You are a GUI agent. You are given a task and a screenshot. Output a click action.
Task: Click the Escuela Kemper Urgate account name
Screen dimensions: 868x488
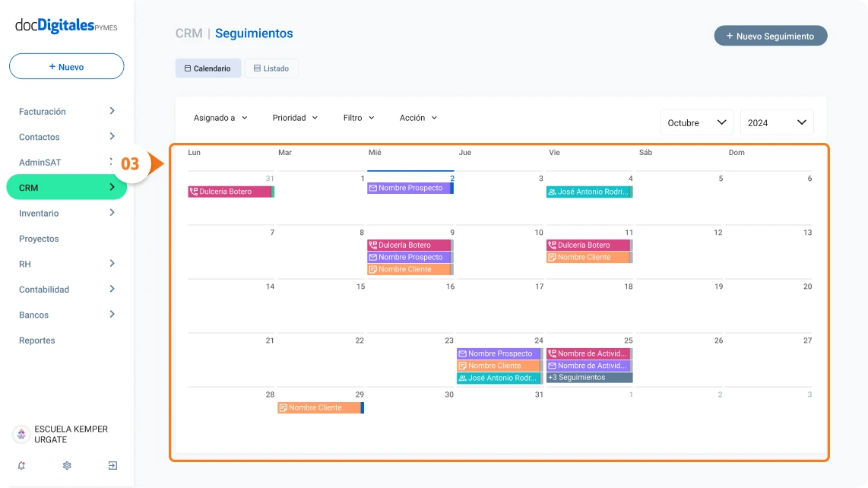tap(71, 434)
